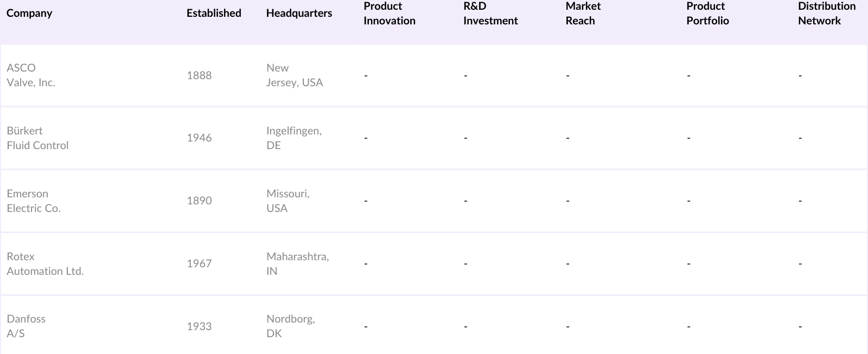Image resolution: width=868 pixels, height=354 pixels.
Task: Click the Distribution Network column header
Action: click(x=826, y=14)
